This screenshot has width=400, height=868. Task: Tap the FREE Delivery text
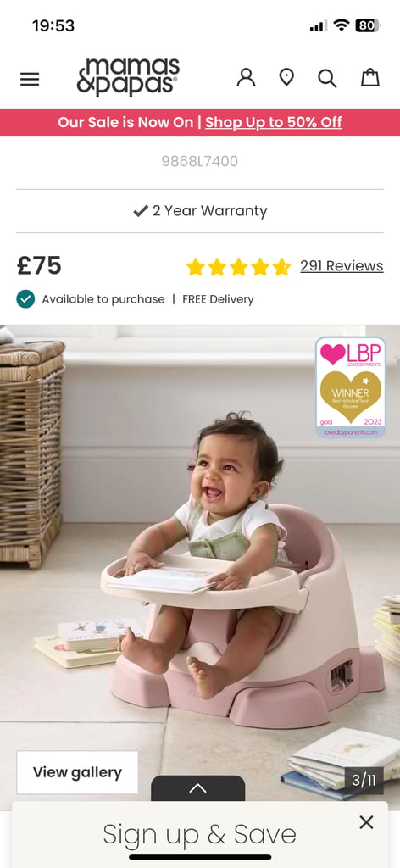(218, 299)
